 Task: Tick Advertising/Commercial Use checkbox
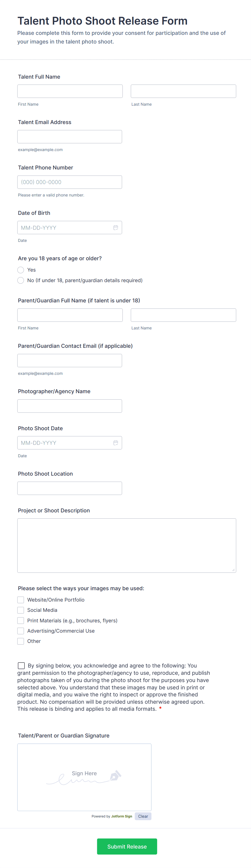point(21,631)
